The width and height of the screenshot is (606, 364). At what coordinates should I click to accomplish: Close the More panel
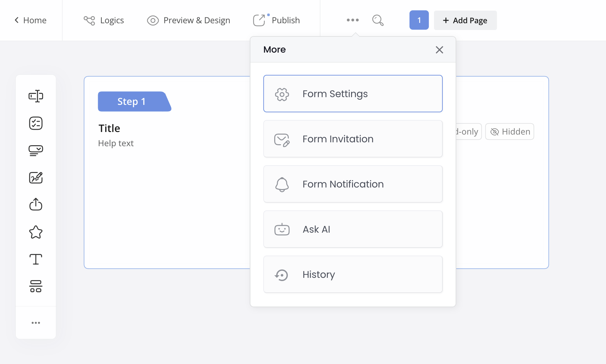pyautogui.click(x=439, y=50)
